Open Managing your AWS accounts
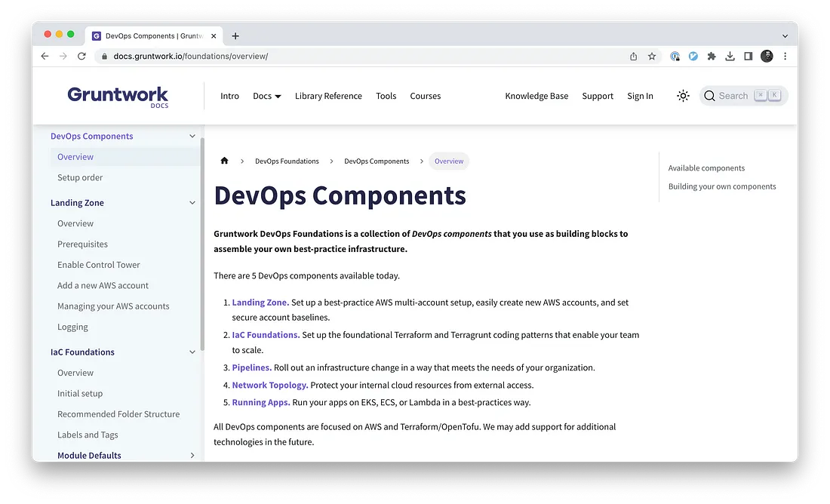The image size is (830, 504). pos(113,306)
